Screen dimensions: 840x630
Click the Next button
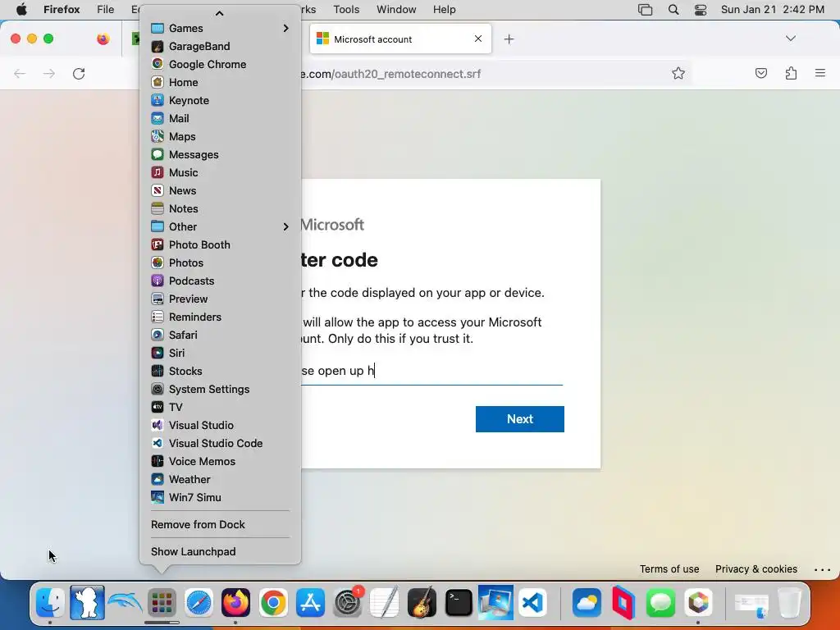tap(519, 419)
